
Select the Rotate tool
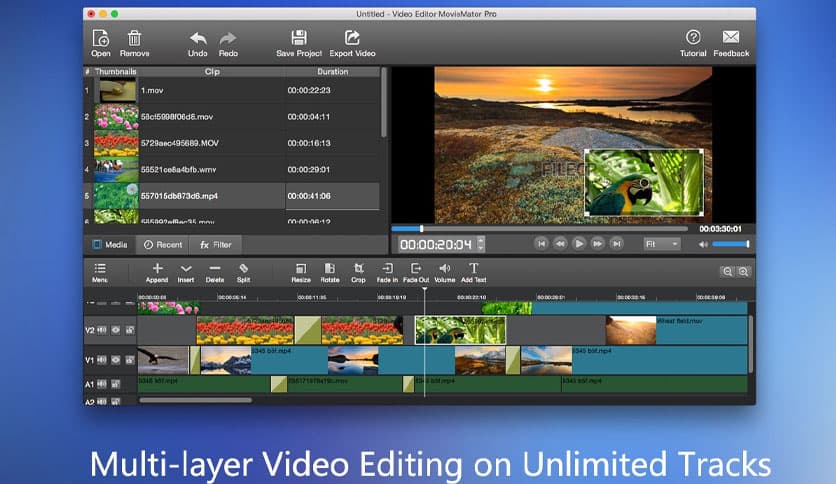[329, 272]
